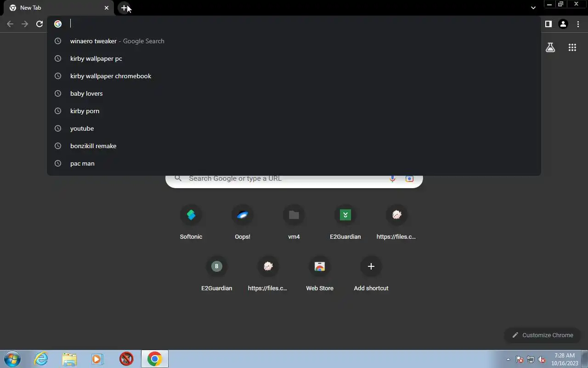Open the Action Center flag icon
This screenshot has width=588, height=368.
coord(520,359)
